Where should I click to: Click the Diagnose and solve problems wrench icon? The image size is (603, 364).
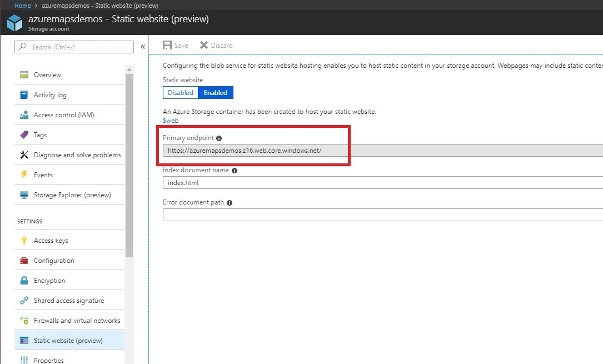pyautogui.click(x=24, y=154)
